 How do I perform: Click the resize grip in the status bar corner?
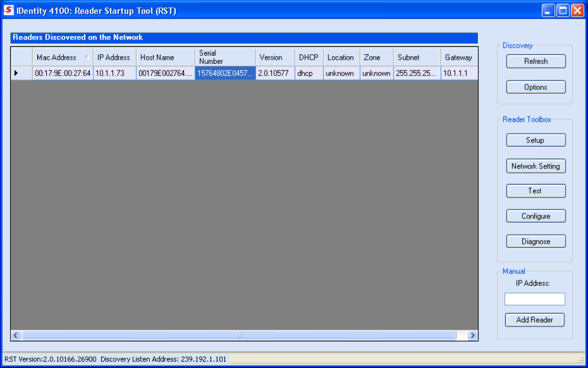(581, 360)
